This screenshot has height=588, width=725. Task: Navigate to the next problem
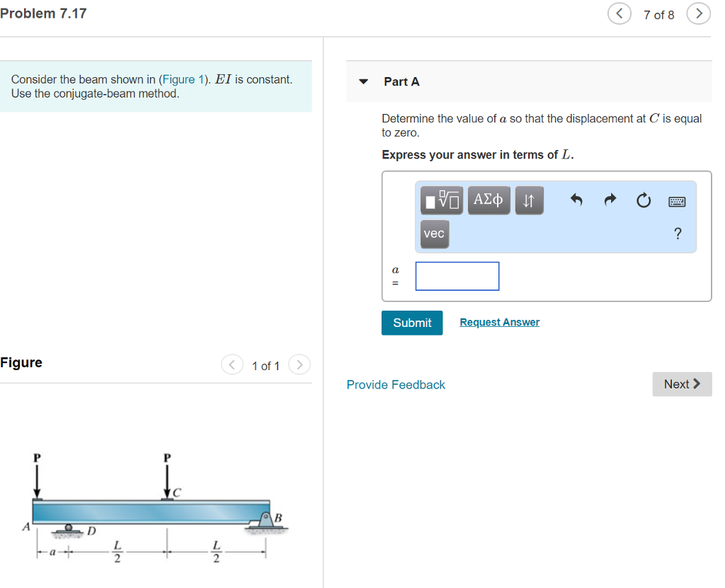click(699, 13)
